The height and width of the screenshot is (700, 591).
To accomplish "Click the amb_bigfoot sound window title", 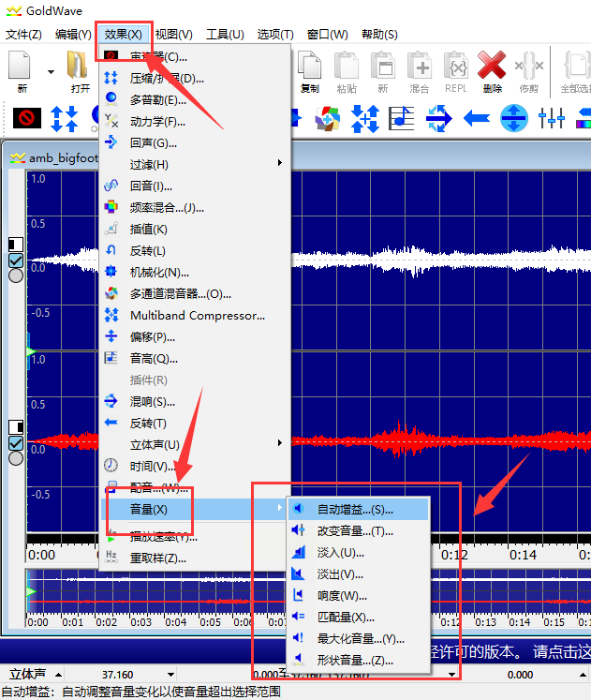I will point(63,158).
